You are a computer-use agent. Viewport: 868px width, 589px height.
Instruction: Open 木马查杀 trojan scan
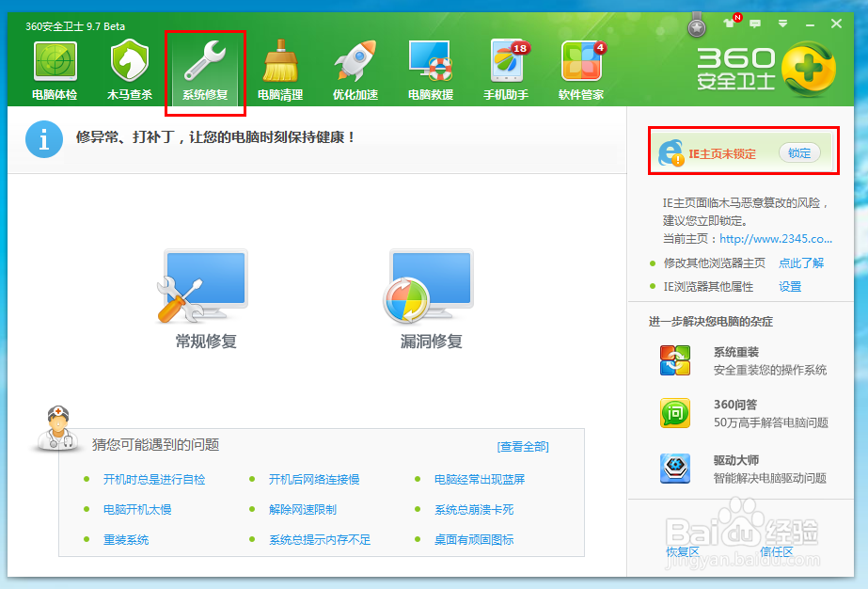click(130, 71)
